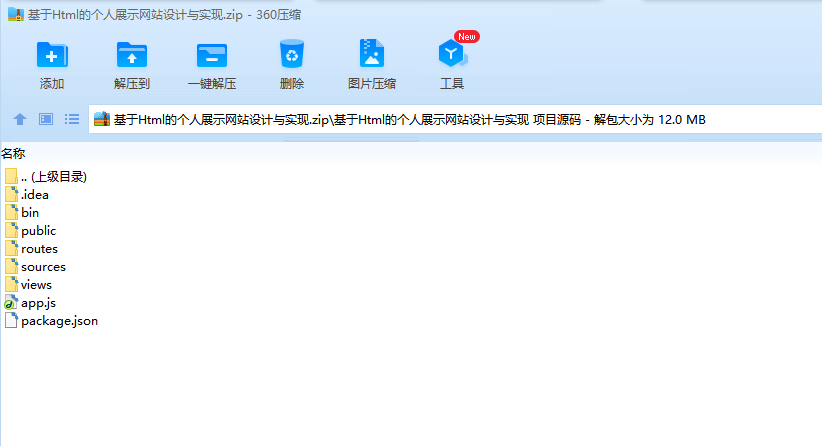Select the routes folder
Screen dimensions: 822x446
(x=31, y=248)
